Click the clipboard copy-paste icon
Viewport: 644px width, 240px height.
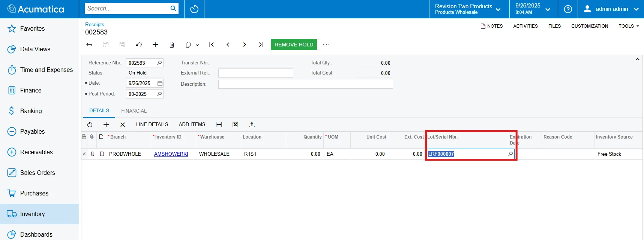(x=188, y=45)
